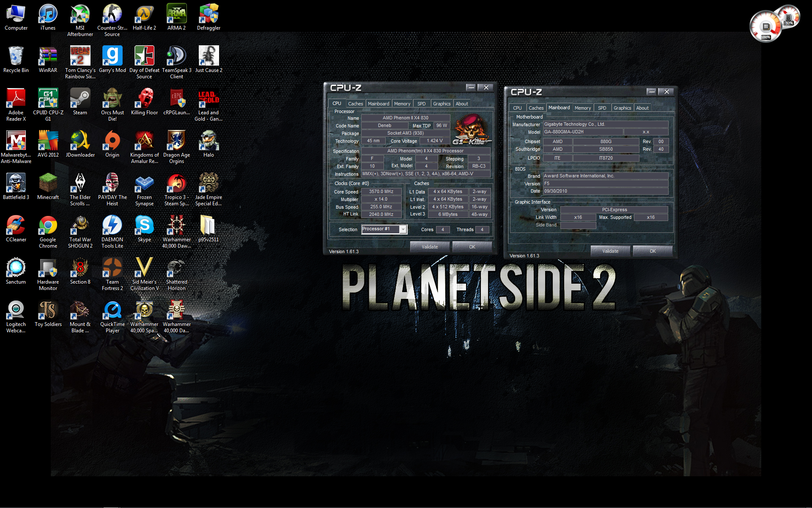This screenshot has height=508, width=812.
Task: Open Memory tab in left CPU-Z window
Action: click(402, 104)
